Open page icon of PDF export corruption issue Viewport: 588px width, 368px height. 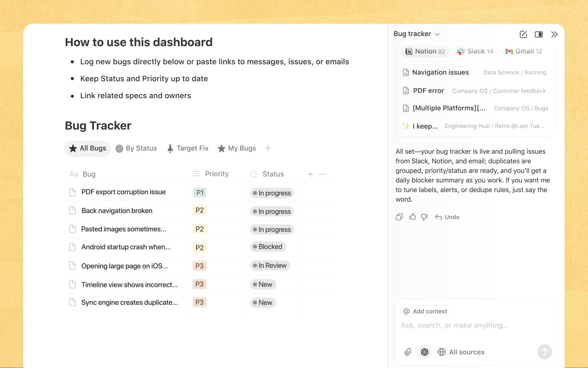73,192
